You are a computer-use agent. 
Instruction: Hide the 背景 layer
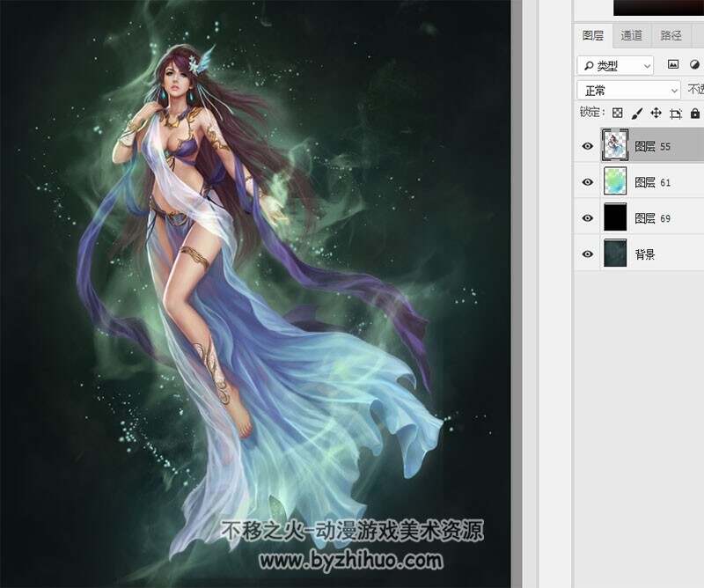click(x=587, y=254)
